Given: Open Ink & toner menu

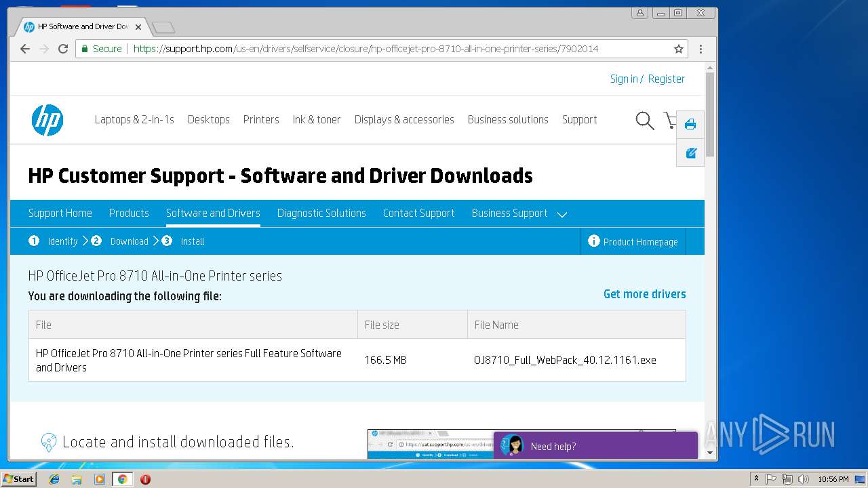Looking at the screenshot, I should click(317, 120).
